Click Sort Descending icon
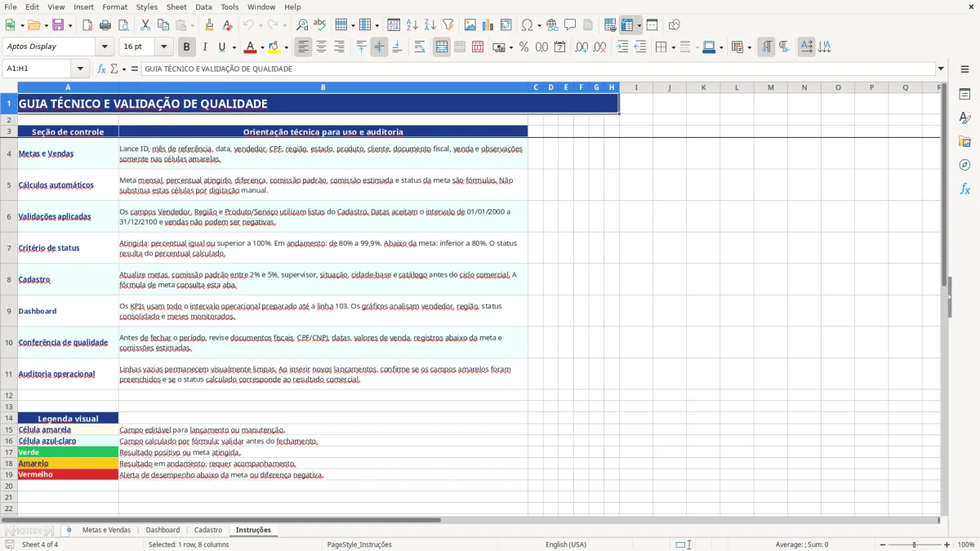Image resolution: width=980 pixels, height=551 pixels. point(430,25)
